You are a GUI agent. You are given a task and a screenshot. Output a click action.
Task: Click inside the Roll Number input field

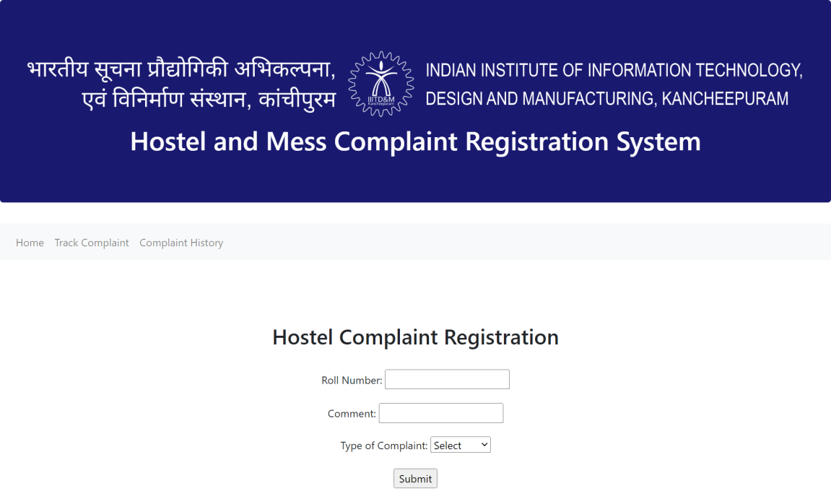[446, 379]
